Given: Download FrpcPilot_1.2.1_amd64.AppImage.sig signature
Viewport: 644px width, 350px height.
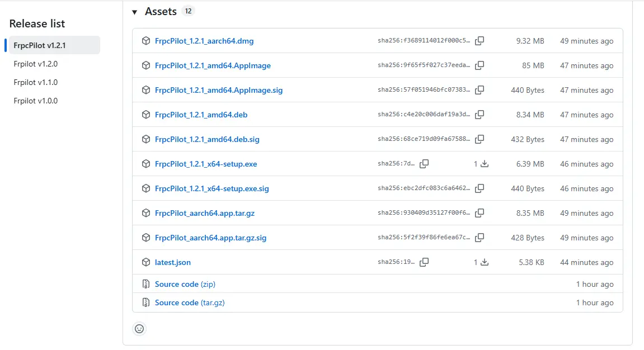Looking at the screenshot, I should 219,90.
